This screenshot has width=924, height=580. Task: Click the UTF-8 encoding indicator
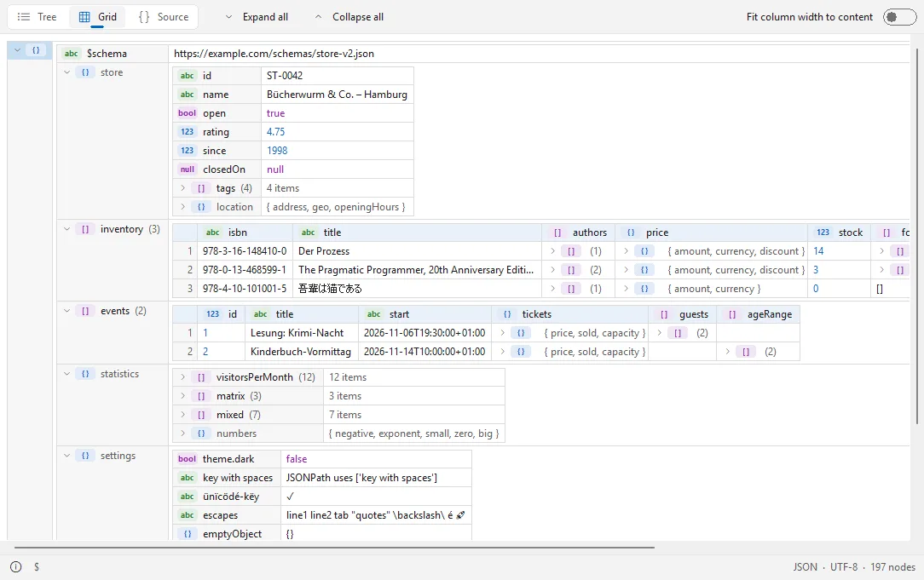pyautogui.click(x=844, y=567)
